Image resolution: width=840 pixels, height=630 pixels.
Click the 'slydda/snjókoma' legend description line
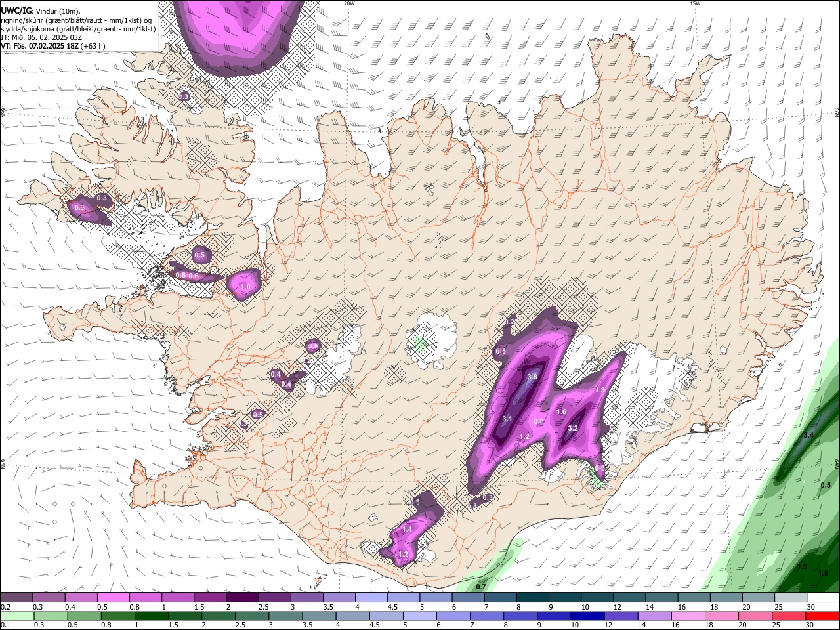tap(78, 28)
